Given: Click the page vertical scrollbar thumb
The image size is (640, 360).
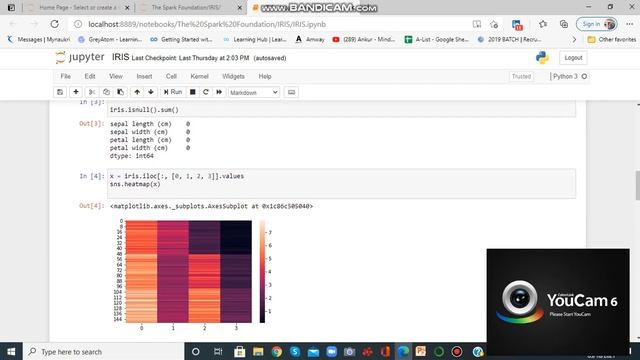Looking at the screenshot, I should click(638, 186).
